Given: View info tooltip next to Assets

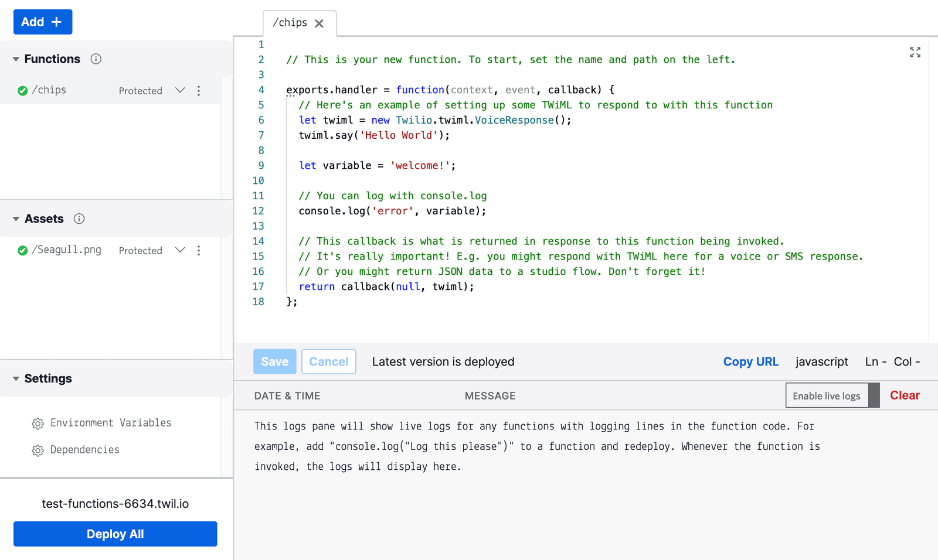Looking at the screenshot, I should click(79, 218).
